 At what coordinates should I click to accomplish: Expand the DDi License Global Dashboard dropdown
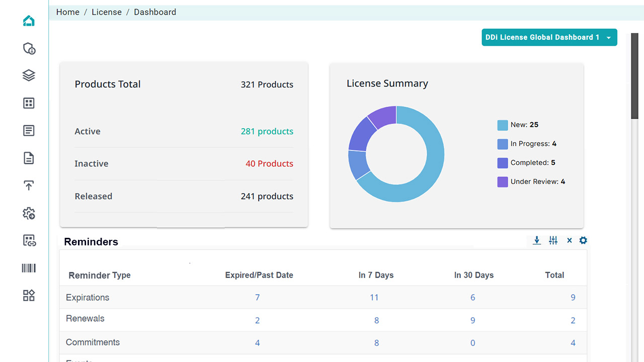549,37
